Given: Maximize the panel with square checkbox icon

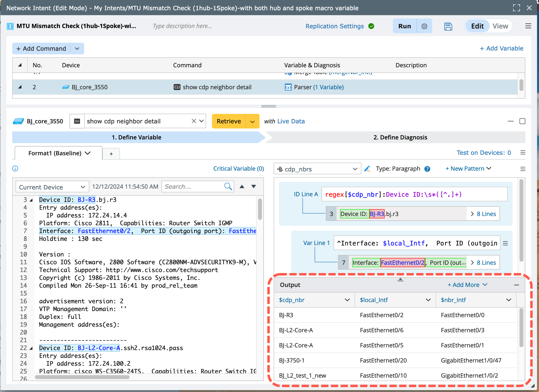Looking at the screenshot, I should (x=522, y=121).
